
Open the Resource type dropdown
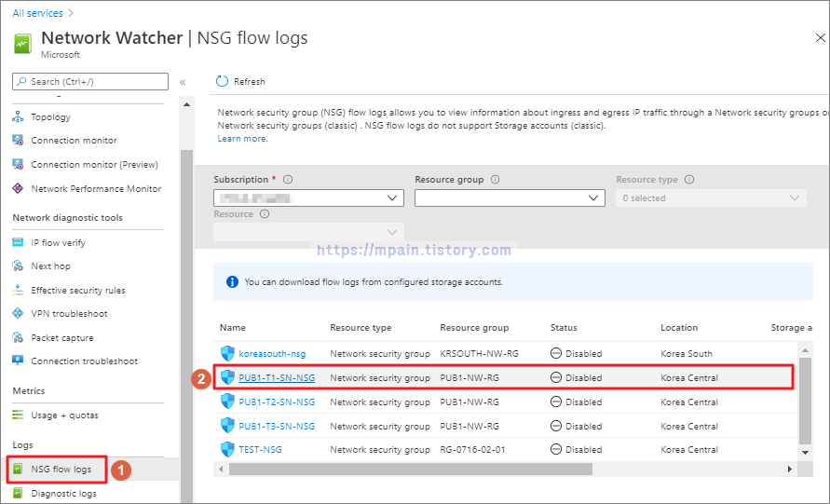pyautogui.click(x=711, y=198)
